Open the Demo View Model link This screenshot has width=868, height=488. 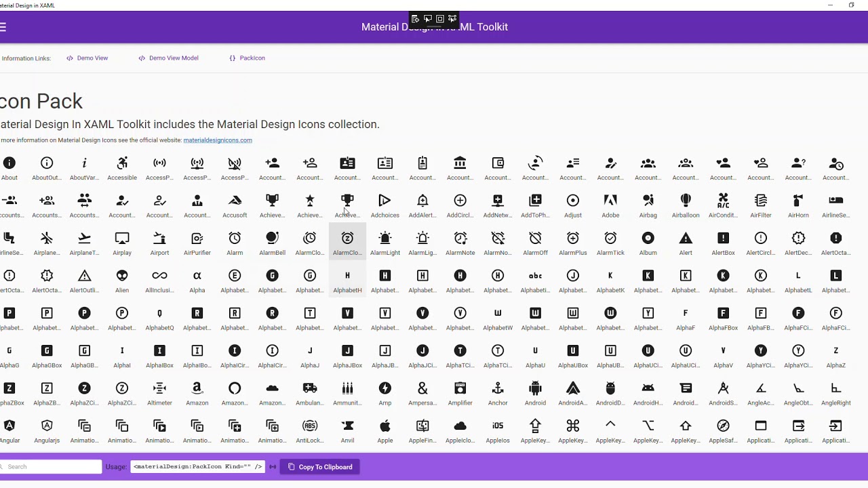tap(169, 58)
